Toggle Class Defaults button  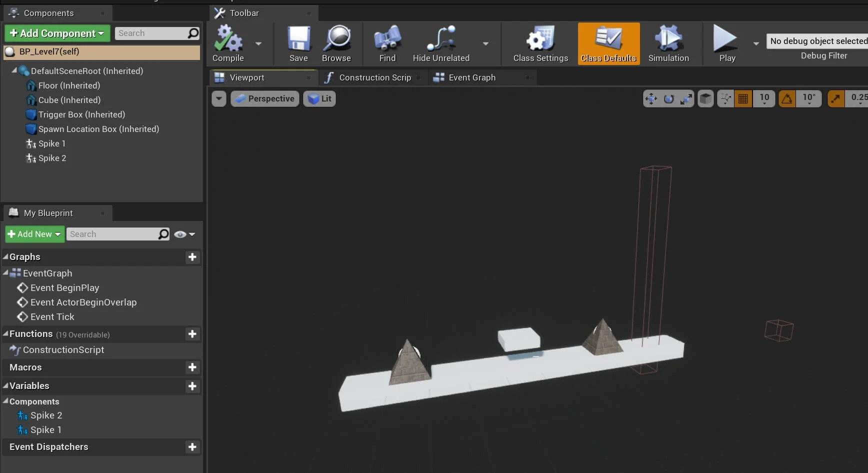coord(608,43)
